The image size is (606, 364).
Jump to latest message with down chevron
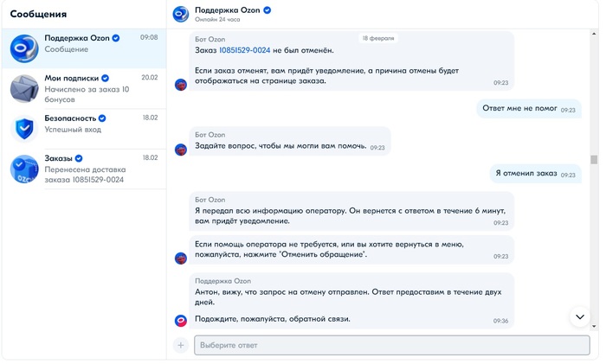point(580,317)
